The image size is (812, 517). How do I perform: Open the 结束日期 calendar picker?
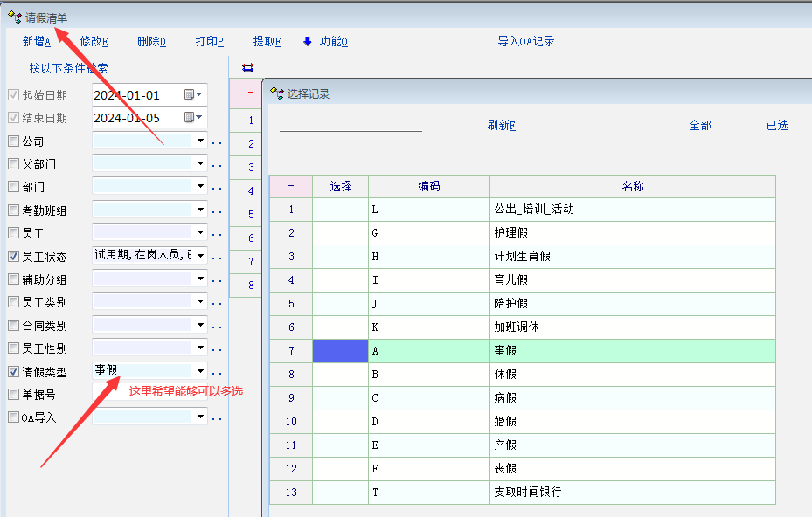tap(193, 118)
